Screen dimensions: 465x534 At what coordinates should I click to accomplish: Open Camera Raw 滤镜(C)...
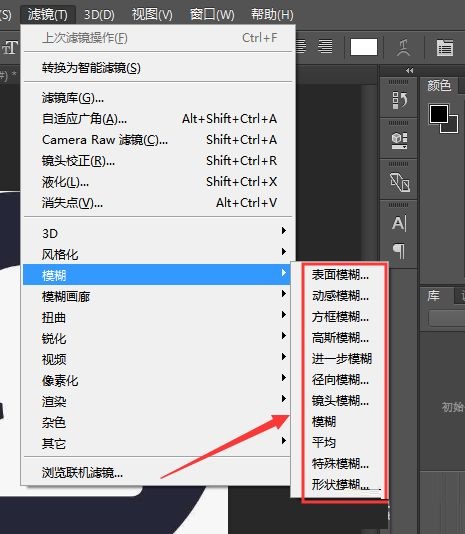point(158,140)
